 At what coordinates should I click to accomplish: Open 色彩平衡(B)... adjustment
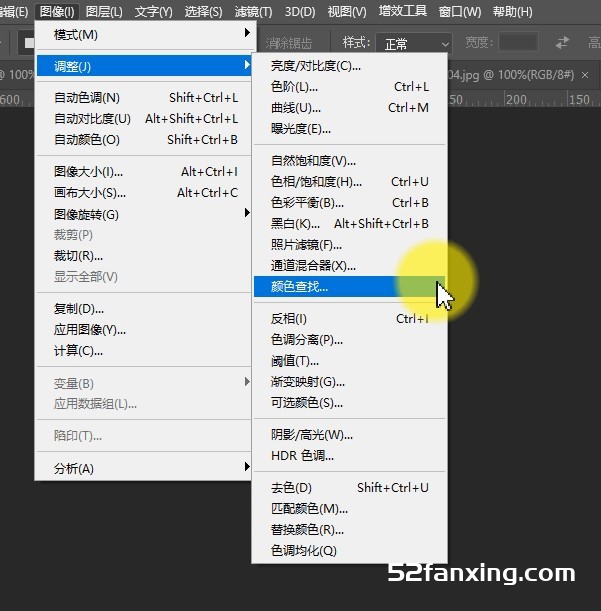(x=349, y=203)
